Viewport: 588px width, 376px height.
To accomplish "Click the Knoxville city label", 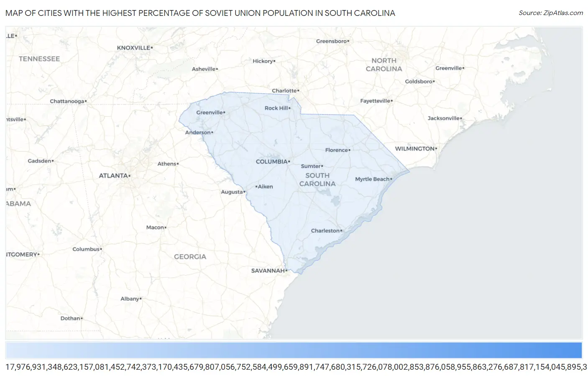I will pyautogui.click(x=134, y=48).
